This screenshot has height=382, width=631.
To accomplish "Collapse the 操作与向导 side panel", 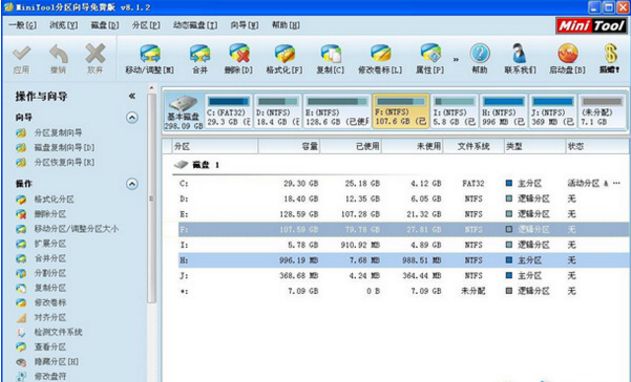I will click(132, 96).
